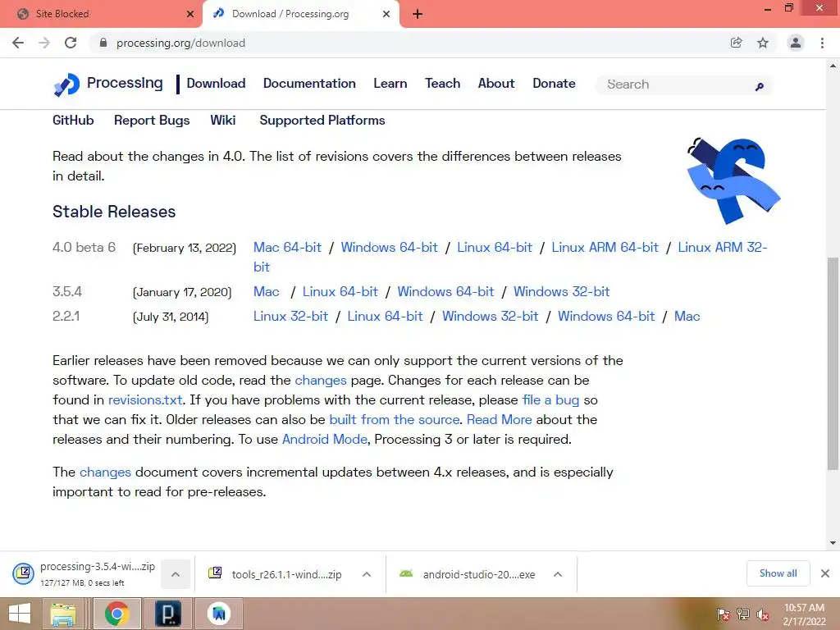The width and height of the screenshot is (840, 630).
Task: Download 2.2.1 for Mac
Action: (687, 317)
